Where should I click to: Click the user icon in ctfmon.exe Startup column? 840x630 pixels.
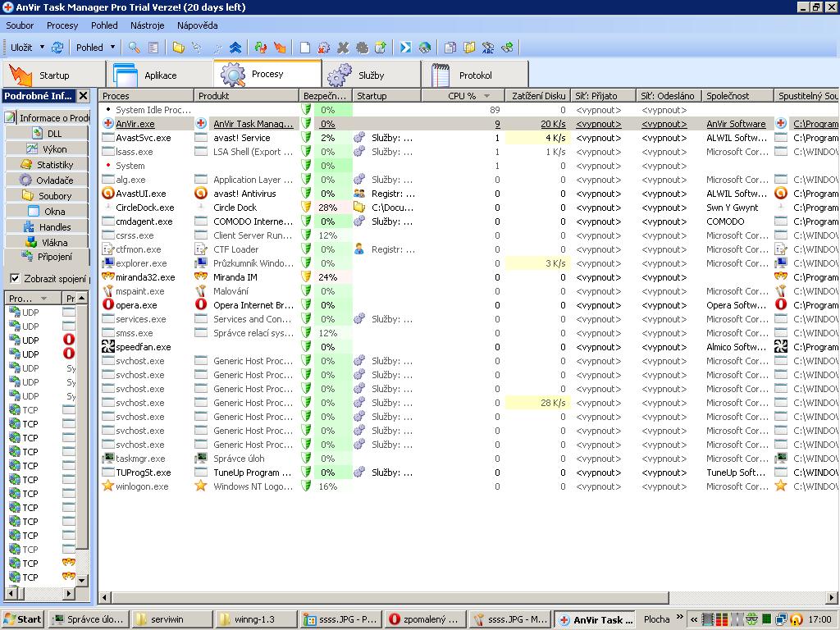click(359, 249)
